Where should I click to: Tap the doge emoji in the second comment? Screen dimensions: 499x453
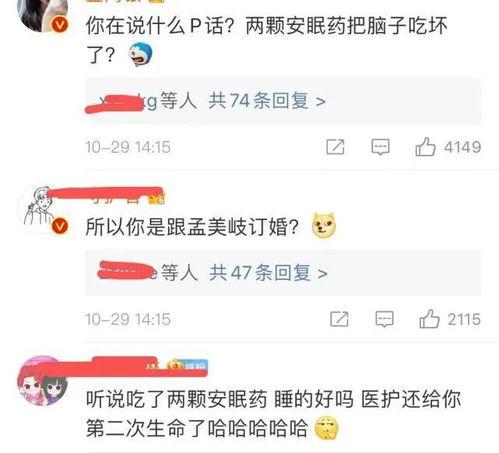[323, 226]
